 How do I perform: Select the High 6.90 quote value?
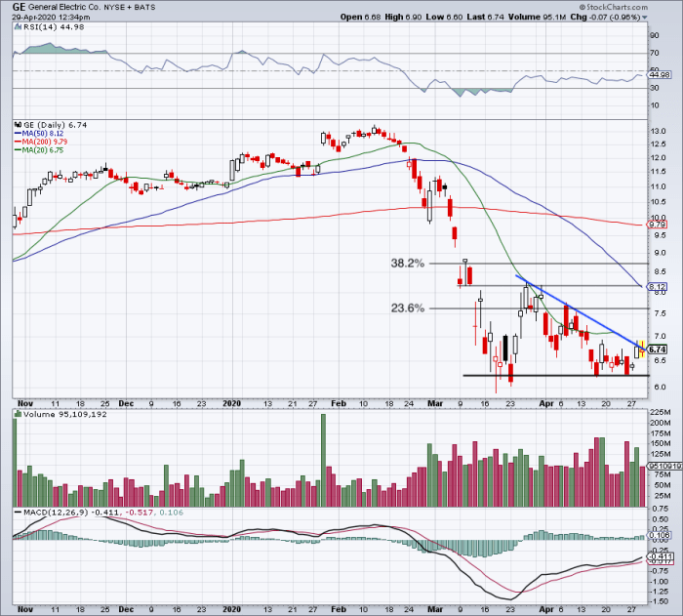click(x=403, y=17)
